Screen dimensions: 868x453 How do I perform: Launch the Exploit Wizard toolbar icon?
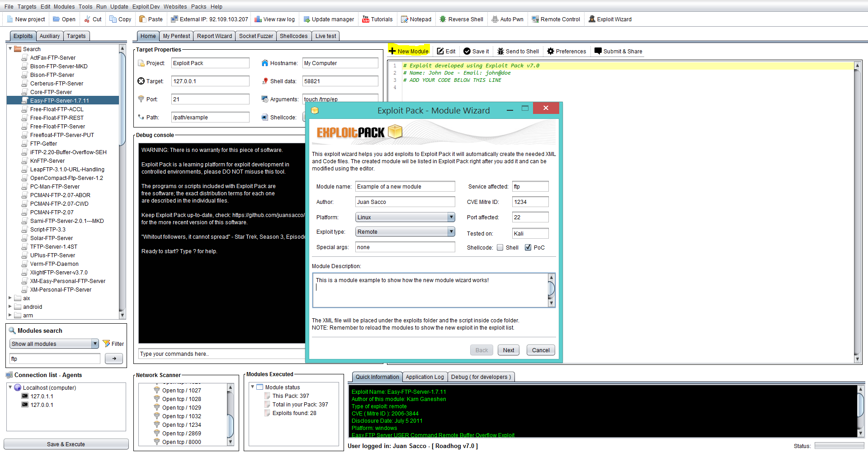[592, 19]
